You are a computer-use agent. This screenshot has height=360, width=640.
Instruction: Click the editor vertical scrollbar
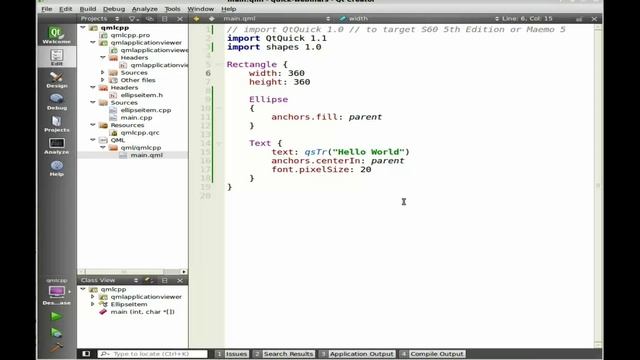pyautogui.click(x=598, y=185)
